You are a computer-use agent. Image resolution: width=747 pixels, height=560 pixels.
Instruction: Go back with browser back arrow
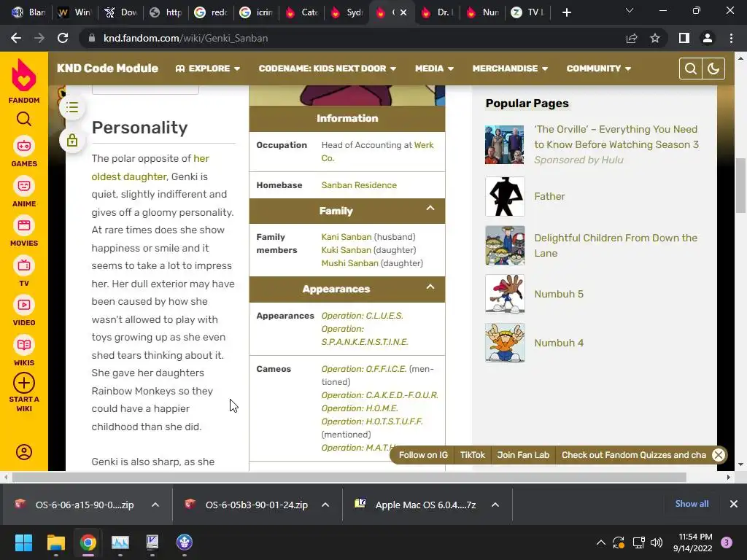[x=16, y=38]
